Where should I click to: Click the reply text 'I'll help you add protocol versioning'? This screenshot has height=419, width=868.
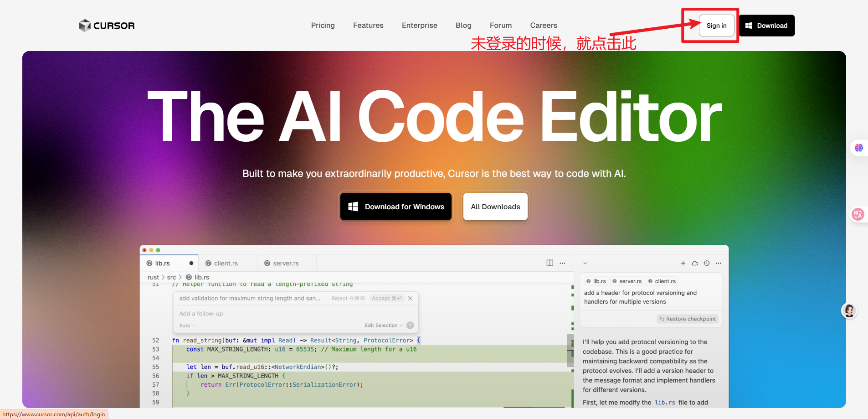(649, 366)
